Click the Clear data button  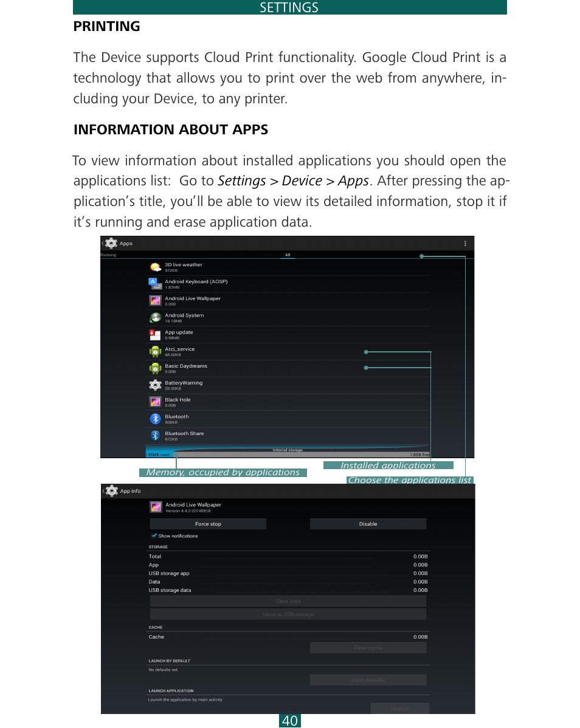click(288, 601)
